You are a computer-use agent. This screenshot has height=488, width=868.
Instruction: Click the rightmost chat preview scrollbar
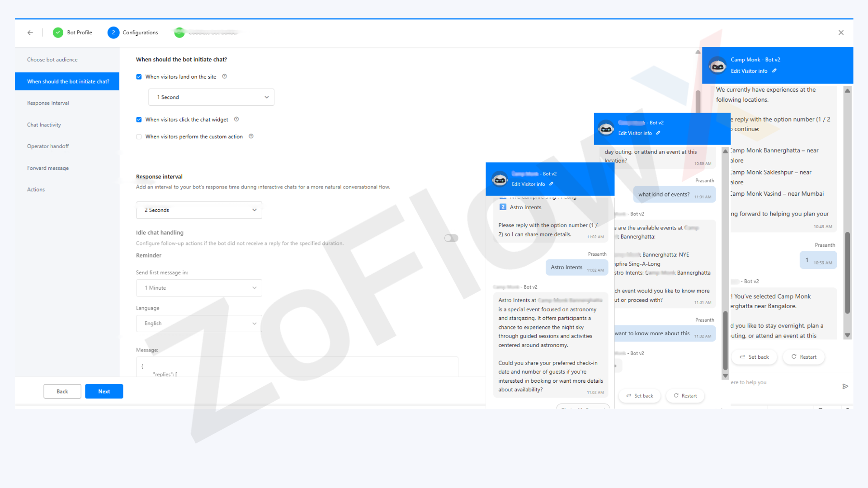(847, 271)
